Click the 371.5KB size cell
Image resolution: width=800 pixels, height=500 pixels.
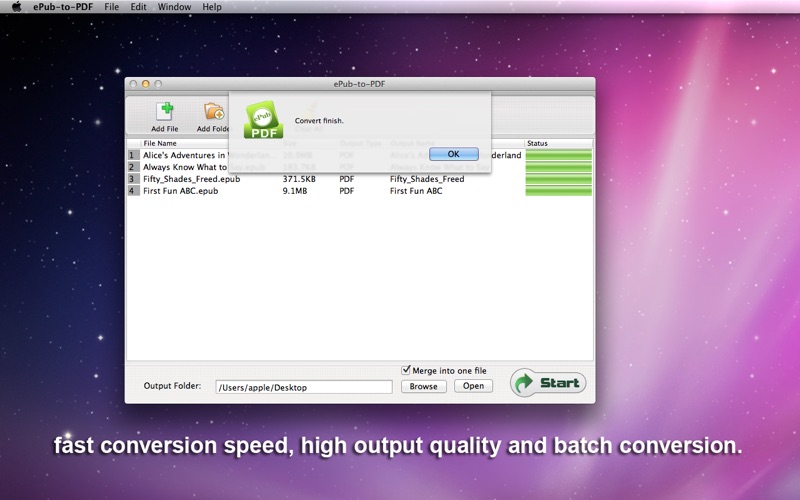point(299,179)
